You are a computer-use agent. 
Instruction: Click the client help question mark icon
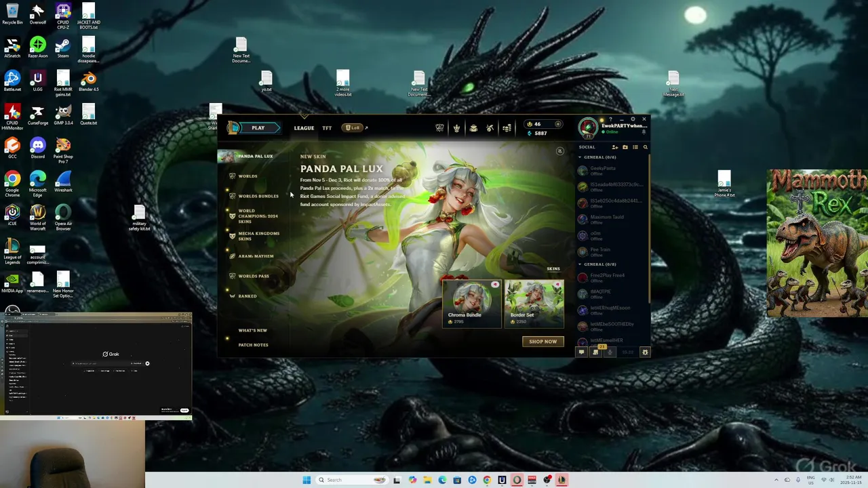[x=611, y=119]
